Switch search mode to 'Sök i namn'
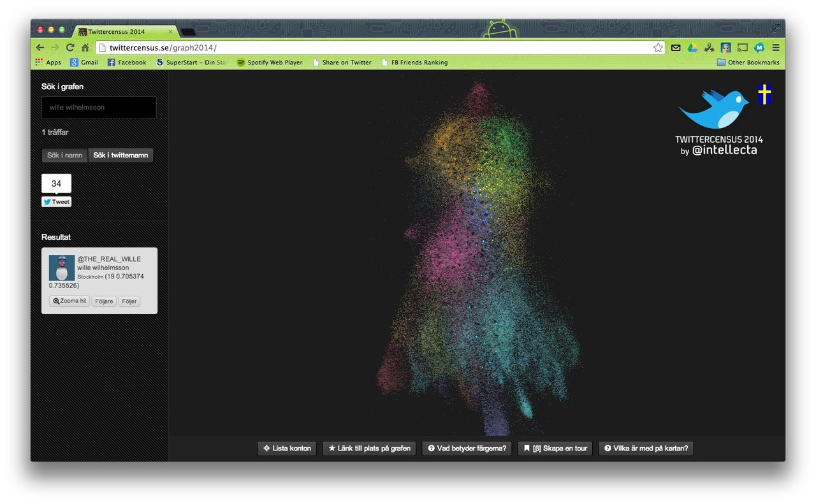 (x=64, y=155)
